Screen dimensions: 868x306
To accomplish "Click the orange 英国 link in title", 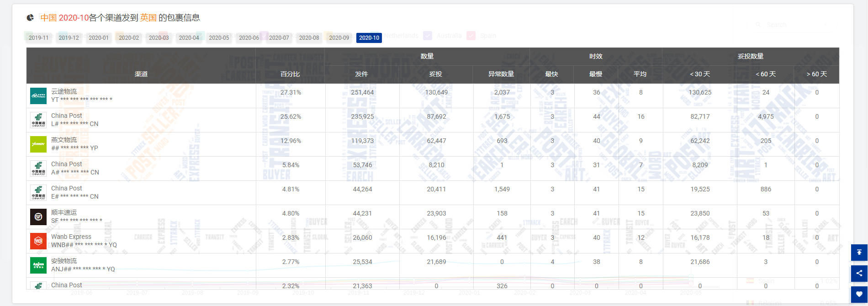I will point(148,18).
